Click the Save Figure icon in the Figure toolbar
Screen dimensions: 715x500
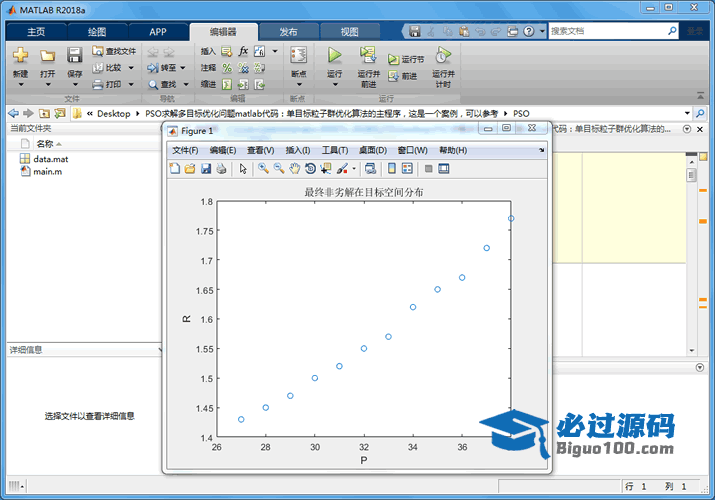[206, 169]
